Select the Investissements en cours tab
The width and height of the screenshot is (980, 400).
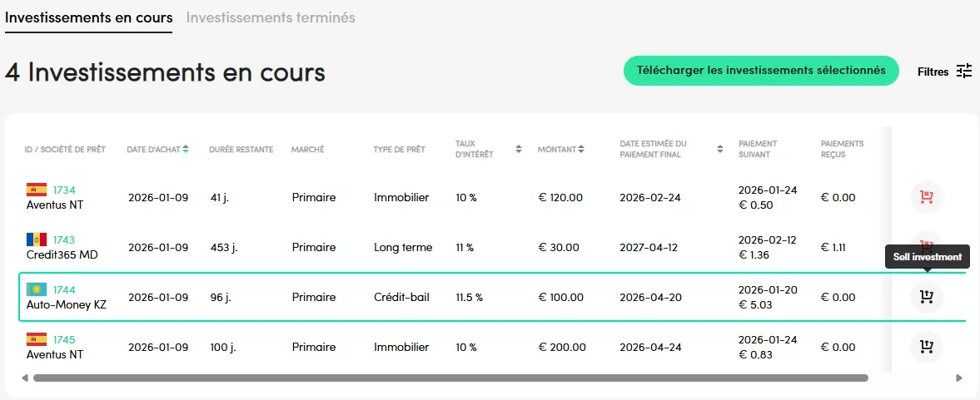pyautogui.click(x=89, y=17)
